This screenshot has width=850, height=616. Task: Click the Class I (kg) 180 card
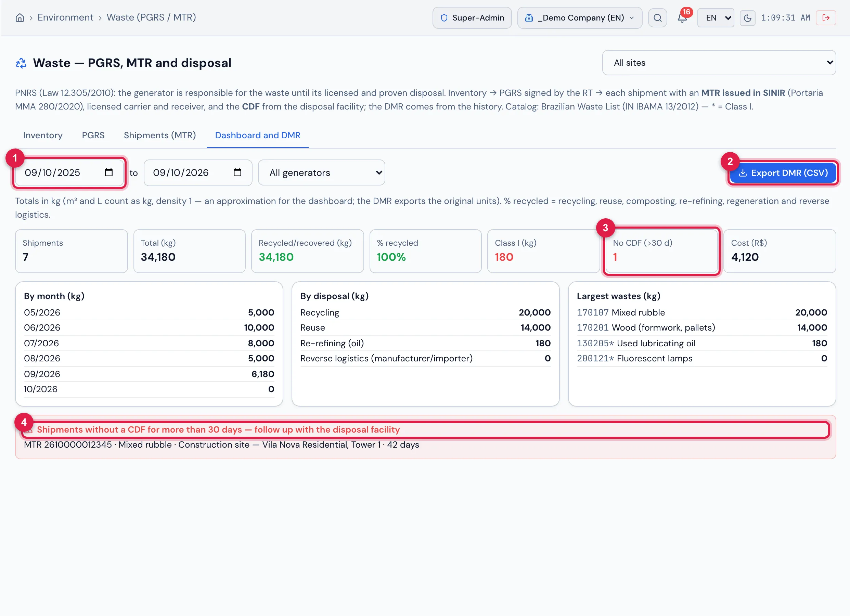543,251
